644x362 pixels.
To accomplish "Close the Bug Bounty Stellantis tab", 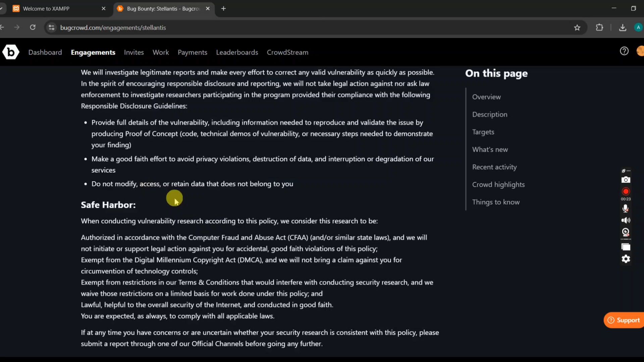I will (208, 9).
